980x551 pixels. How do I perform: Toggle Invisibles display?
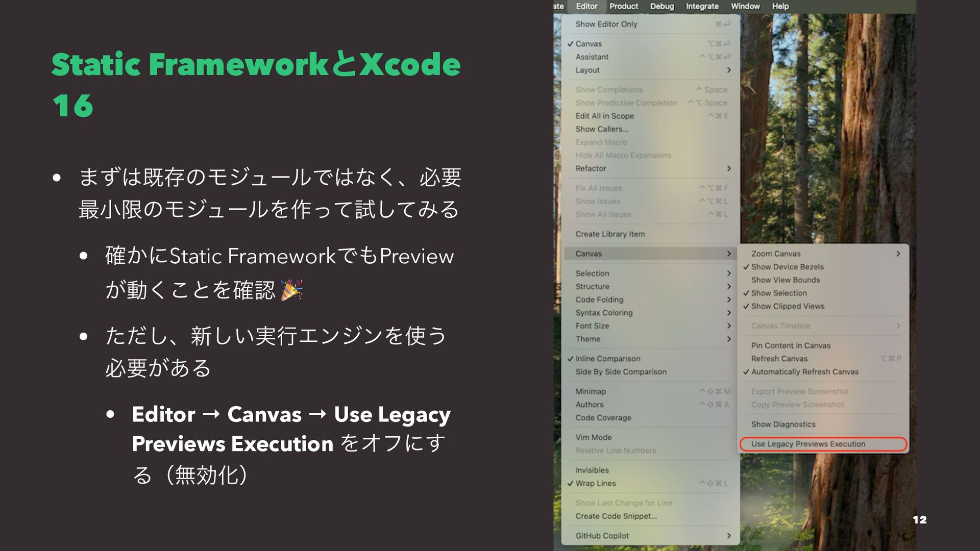click(650, 470)
